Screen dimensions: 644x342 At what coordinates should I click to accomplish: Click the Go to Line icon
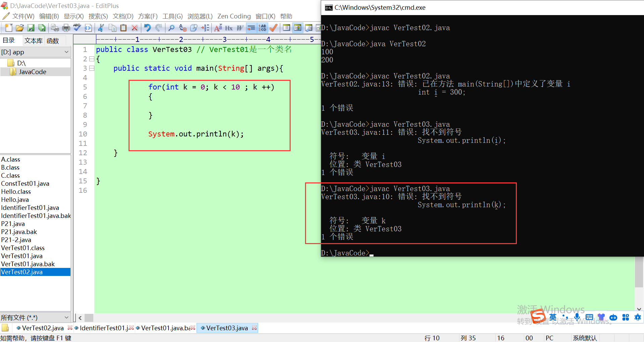(205, 28)
